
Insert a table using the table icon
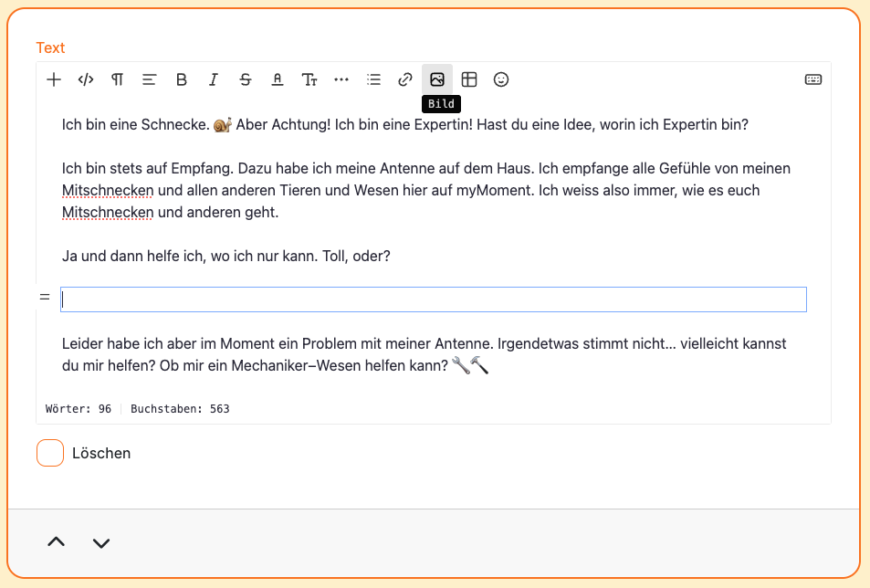point(469,79)
